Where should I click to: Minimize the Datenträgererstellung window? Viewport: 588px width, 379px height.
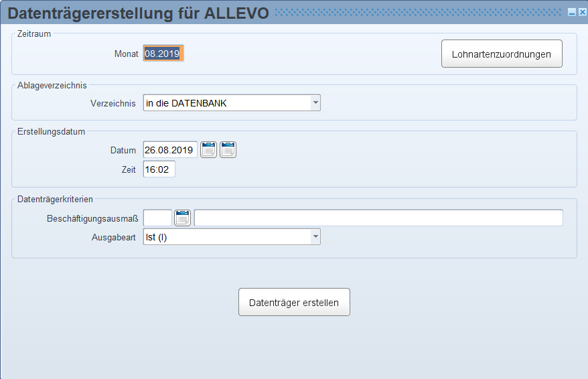[x=572, y=13]
